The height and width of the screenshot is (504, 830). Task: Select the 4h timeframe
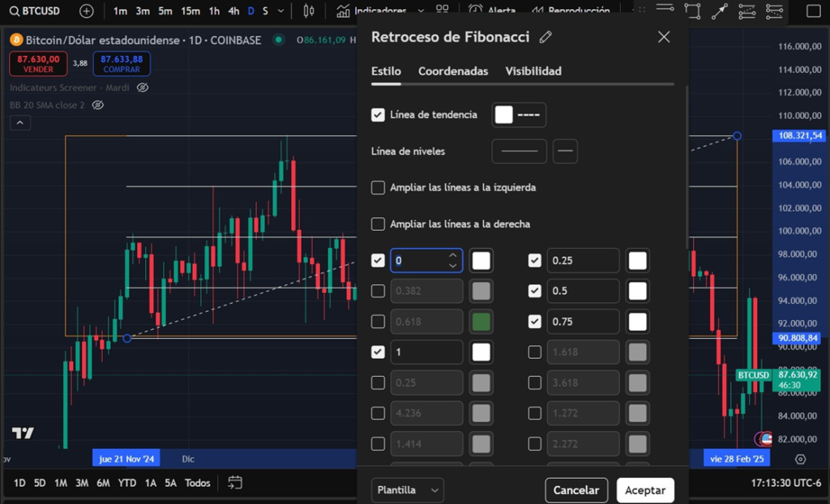click(233, 11)
